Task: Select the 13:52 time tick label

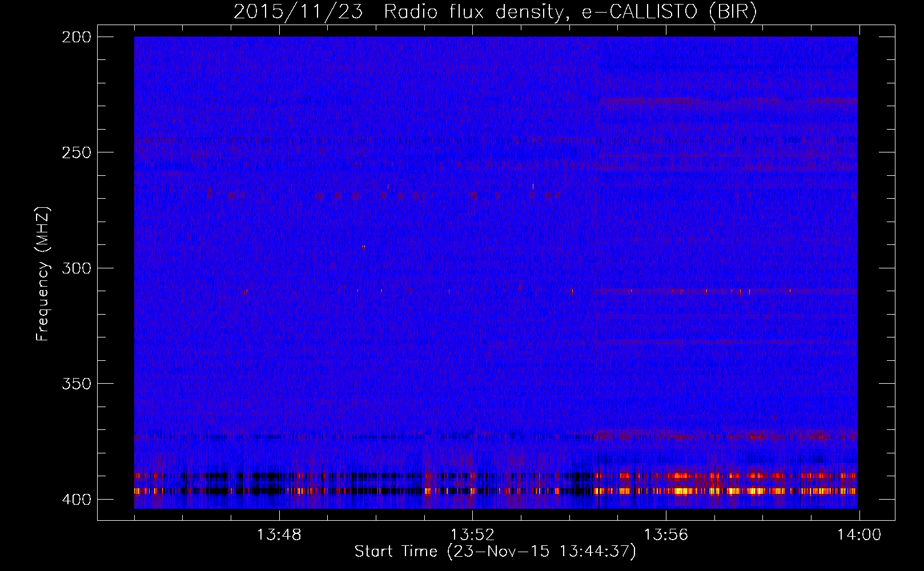Action: pyautogui.click(x=472, y=535)
